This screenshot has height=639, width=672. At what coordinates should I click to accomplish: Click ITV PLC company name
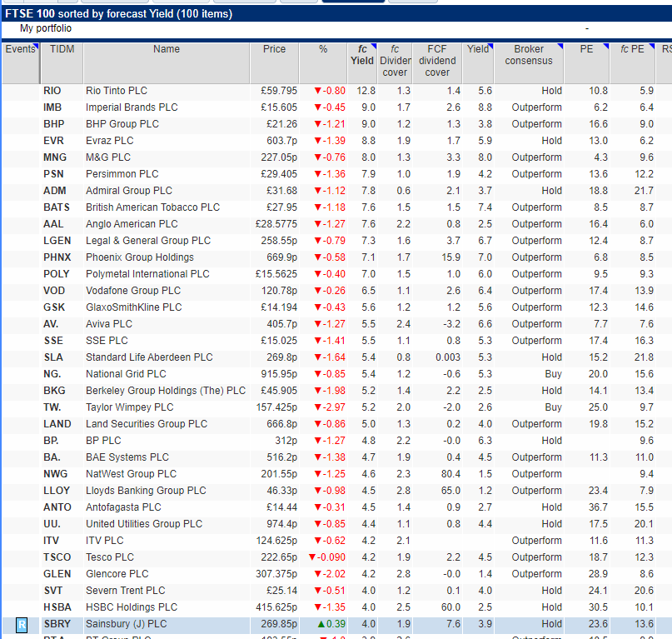(x=105, y=541)
